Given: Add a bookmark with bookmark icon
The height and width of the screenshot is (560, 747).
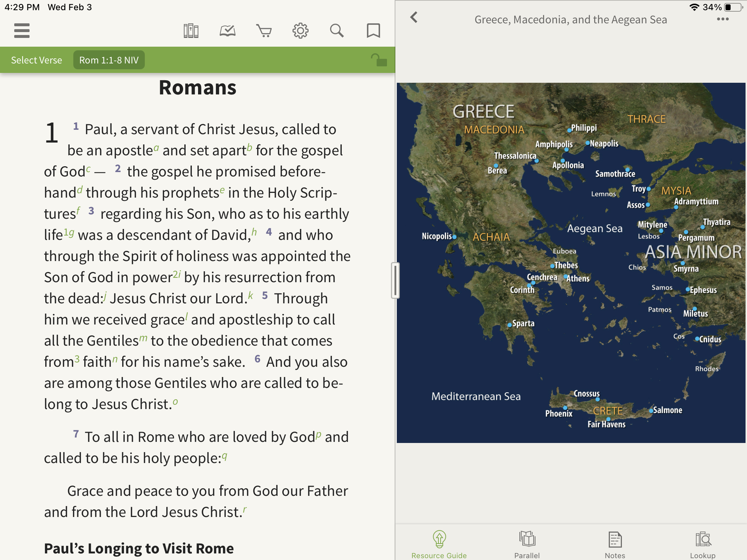Looking at the screenshot, I should click(373, 31).
